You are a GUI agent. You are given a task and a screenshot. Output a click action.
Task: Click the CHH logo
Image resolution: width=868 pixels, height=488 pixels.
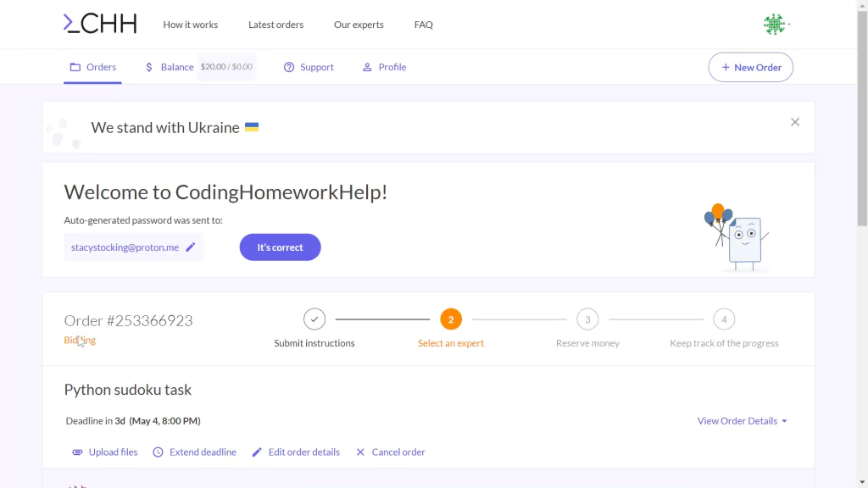100,24
